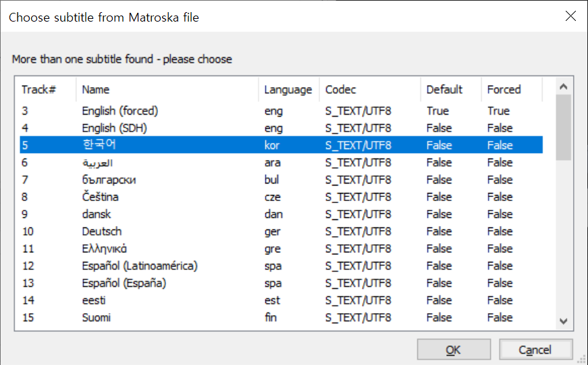This screenshot has height=365, width=588.
Task: Click the scroll up arrow of track list
Action: 563,86
